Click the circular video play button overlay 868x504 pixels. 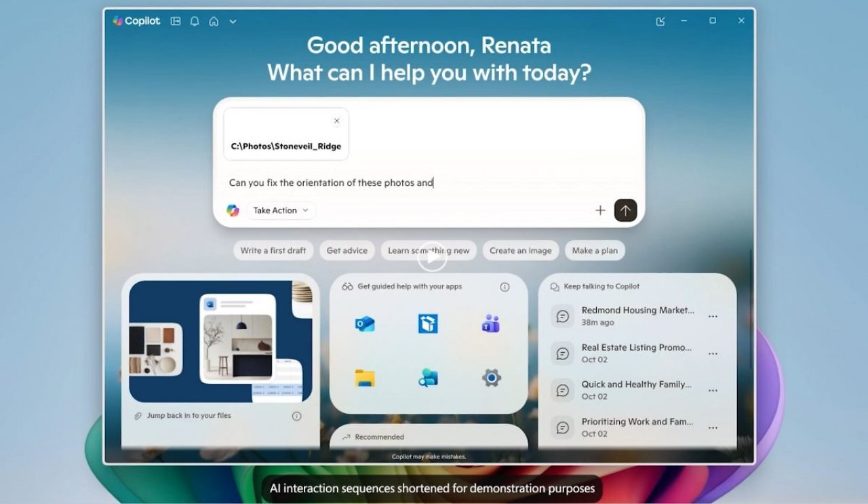[x=432, y=257]
